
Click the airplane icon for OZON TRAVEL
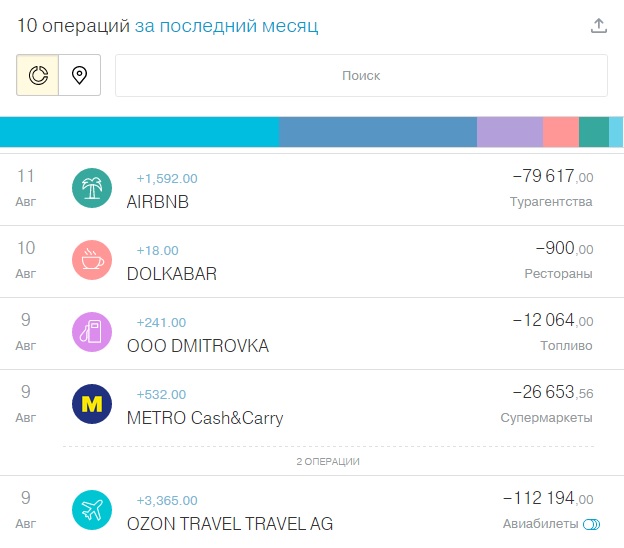92,510
